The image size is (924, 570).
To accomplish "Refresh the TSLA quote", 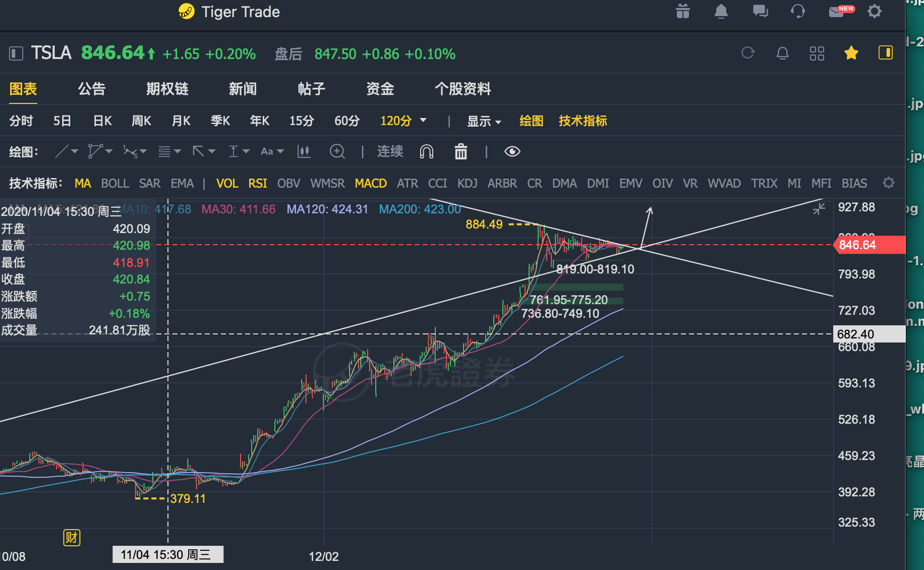I will click(x=748, y=53).
